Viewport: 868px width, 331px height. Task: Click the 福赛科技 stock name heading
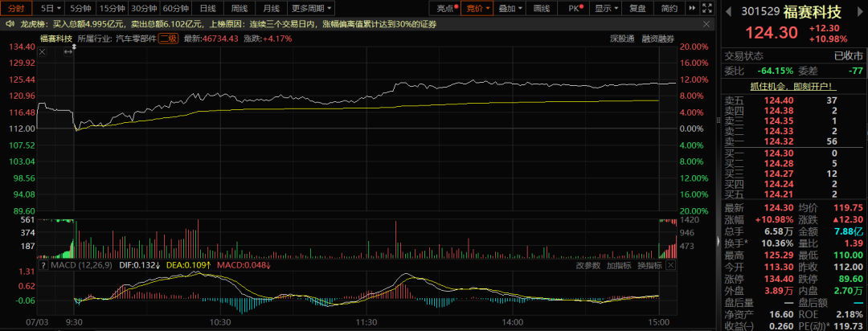tap(813, 11)
